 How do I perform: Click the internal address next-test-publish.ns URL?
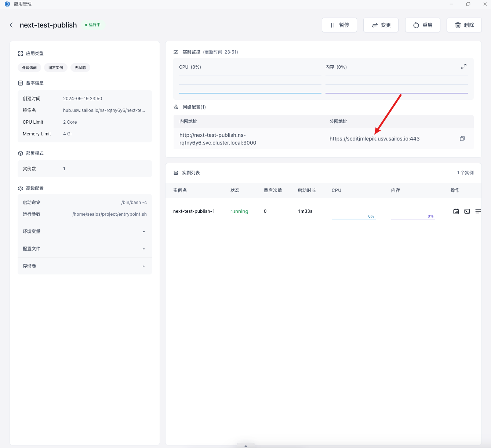click(218, 139)
